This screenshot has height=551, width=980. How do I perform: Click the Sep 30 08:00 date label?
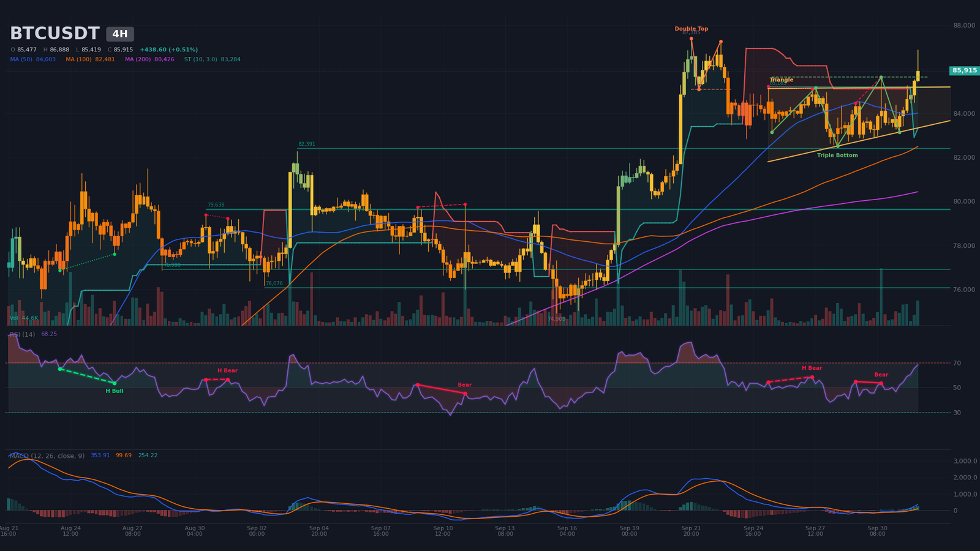(877, 531)
